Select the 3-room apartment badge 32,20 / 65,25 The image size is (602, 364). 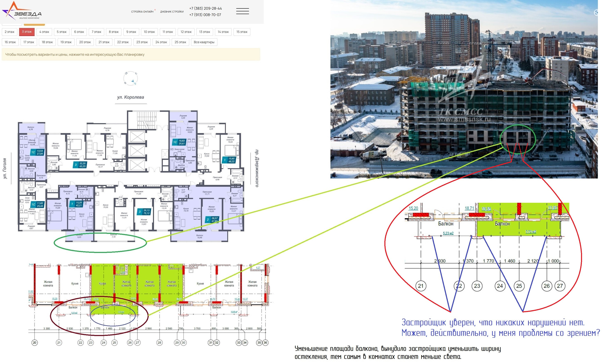point(80,165)
